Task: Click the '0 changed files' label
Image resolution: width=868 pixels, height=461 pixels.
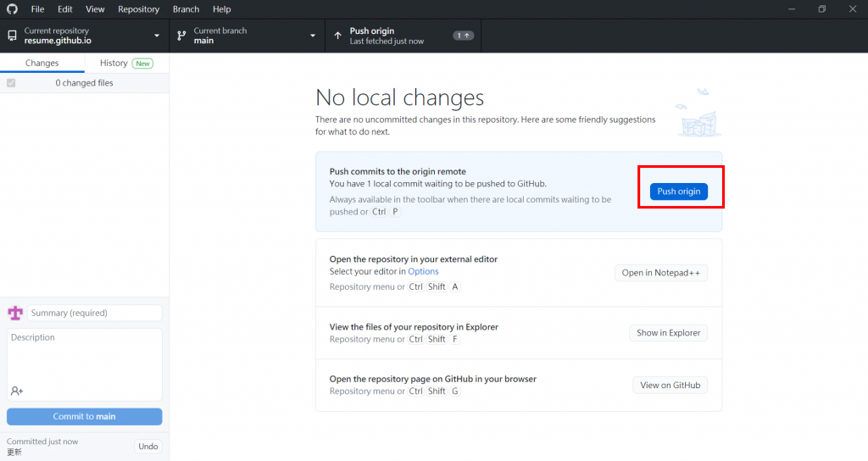Action: pyautogui.click(x=84, y=83)
